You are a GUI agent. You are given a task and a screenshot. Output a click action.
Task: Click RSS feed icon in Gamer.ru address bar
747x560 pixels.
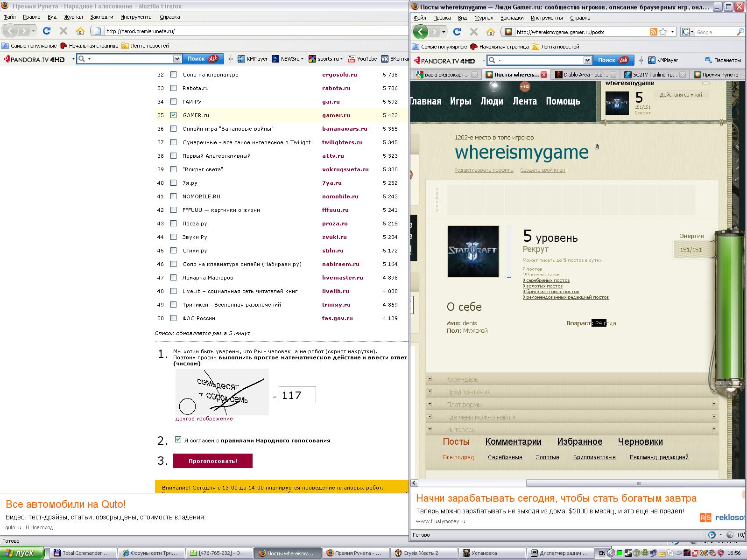[654, 32]
